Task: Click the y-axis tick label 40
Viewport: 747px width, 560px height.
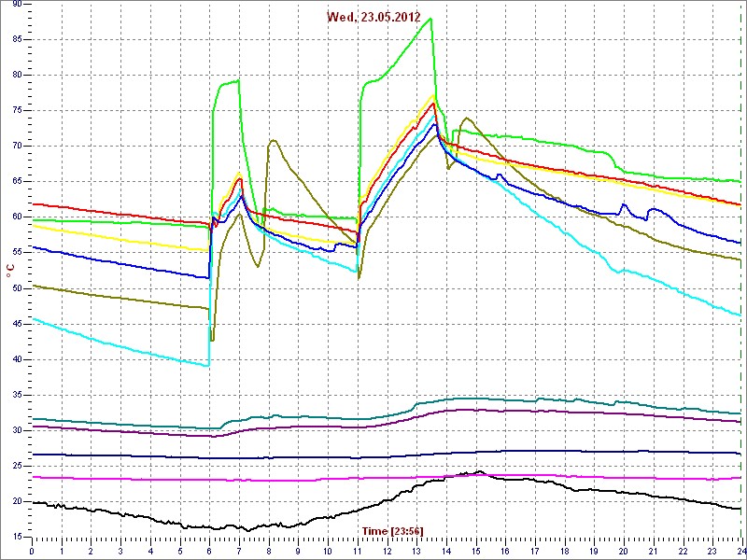Action: (16, 359)
